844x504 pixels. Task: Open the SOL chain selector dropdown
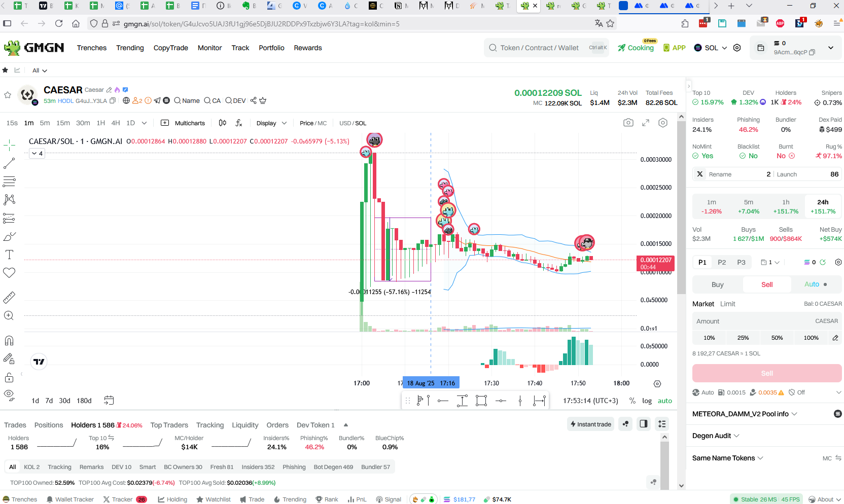click(x=710, y=48)
